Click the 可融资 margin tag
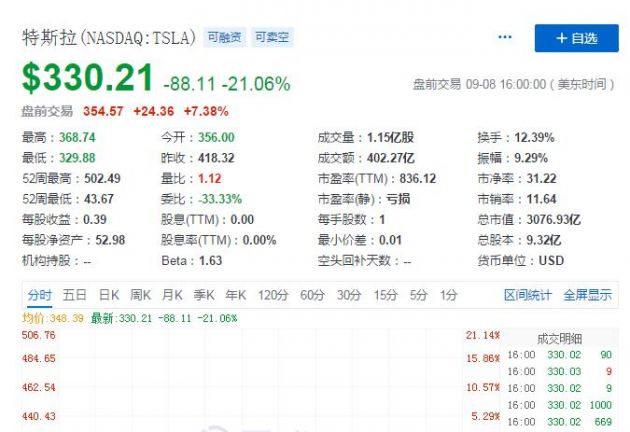The image size is (630, 432). click(224, 37)
